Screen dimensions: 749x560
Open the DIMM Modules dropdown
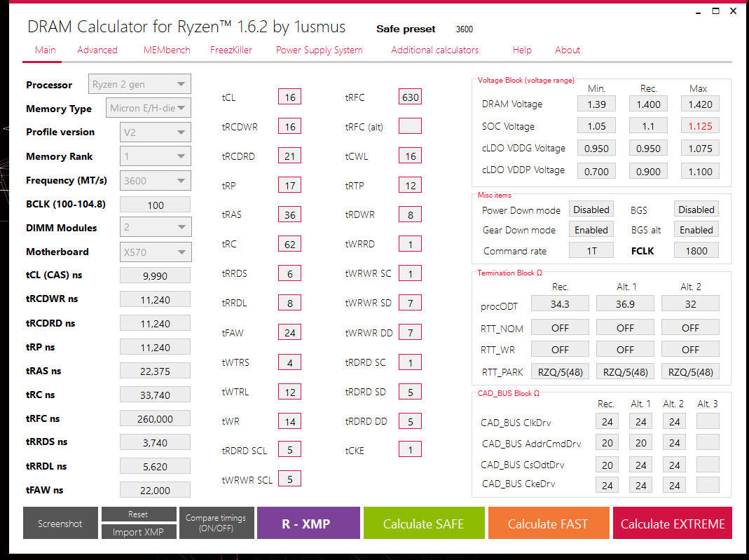coord(156,227)
